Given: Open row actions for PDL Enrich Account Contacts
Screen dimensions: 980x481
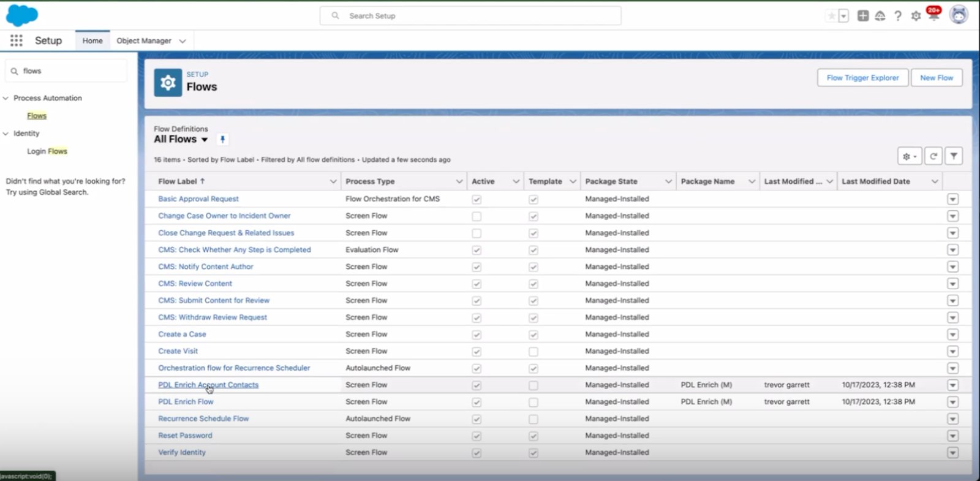Looking at the screenshot, I should click(x=952, y=385).
